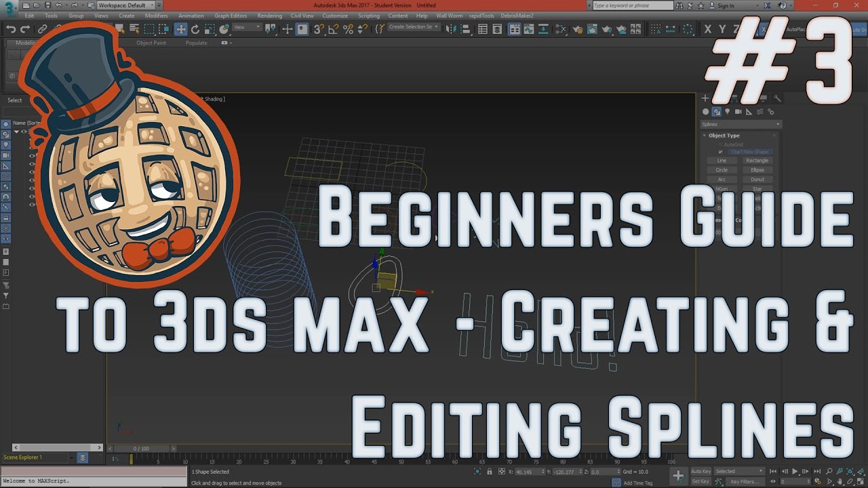Toggle the Start New Shape checkbox
The height and width of the screenshot is (488, 868).
point(721,152)
